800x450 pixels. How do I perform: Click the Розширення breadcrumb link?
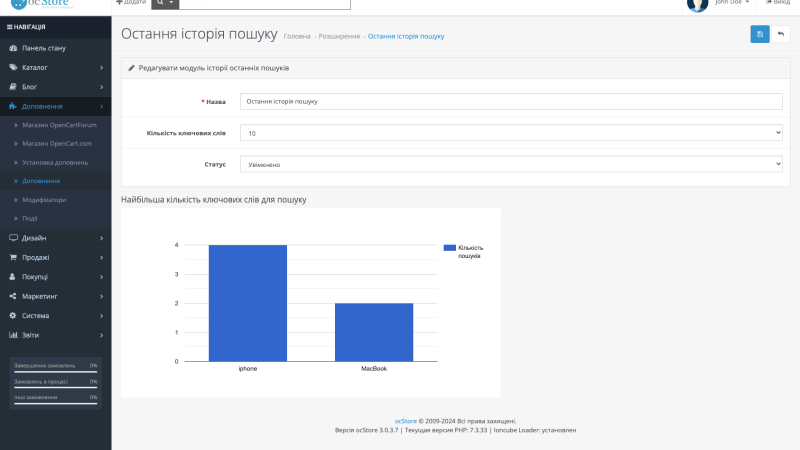[339, 36]
